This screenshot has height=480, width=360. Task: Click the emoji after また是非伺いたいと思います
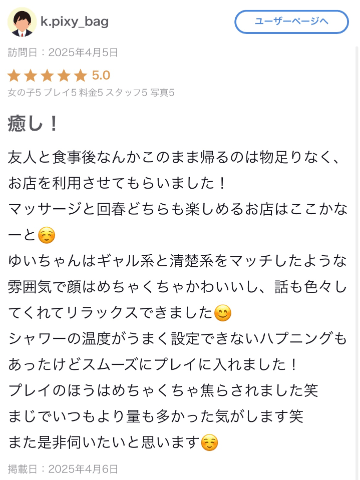(x=209, y=443)
